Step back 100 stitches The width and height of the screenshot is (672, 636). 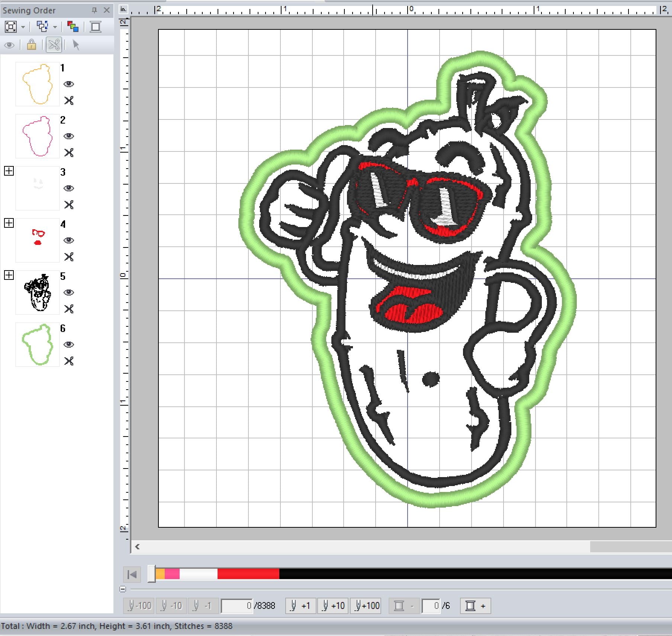[x=139, y=606]
